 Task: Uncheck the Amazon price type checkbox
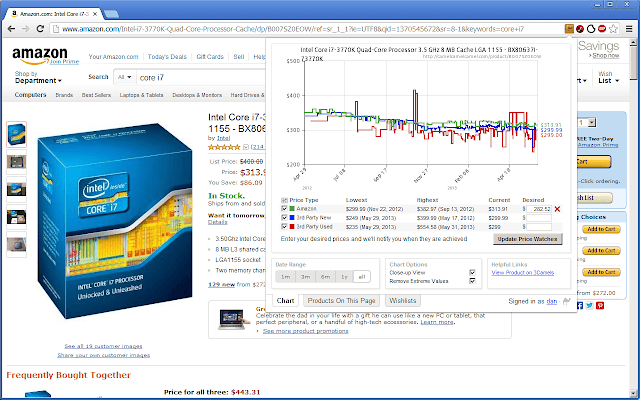click(x=284, y=208)
